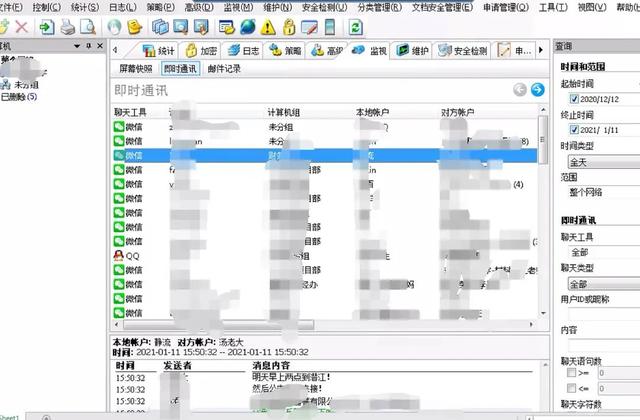Open the left panel header dropdown arrow
The width and height of the screenshot is (640, 420).
click(77, 46)
